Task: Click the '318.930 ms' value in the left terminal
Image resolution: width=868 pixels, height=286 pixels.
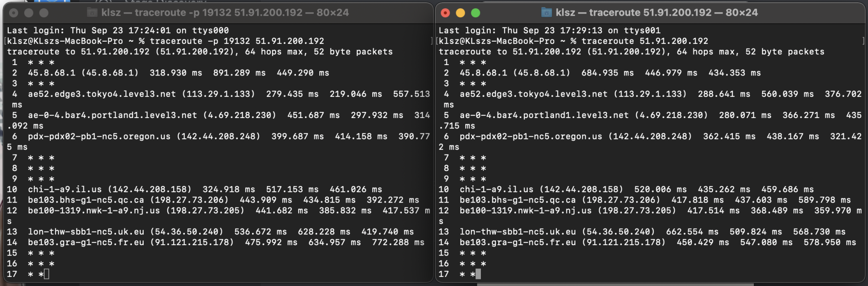Action: [x=176, y=73]
